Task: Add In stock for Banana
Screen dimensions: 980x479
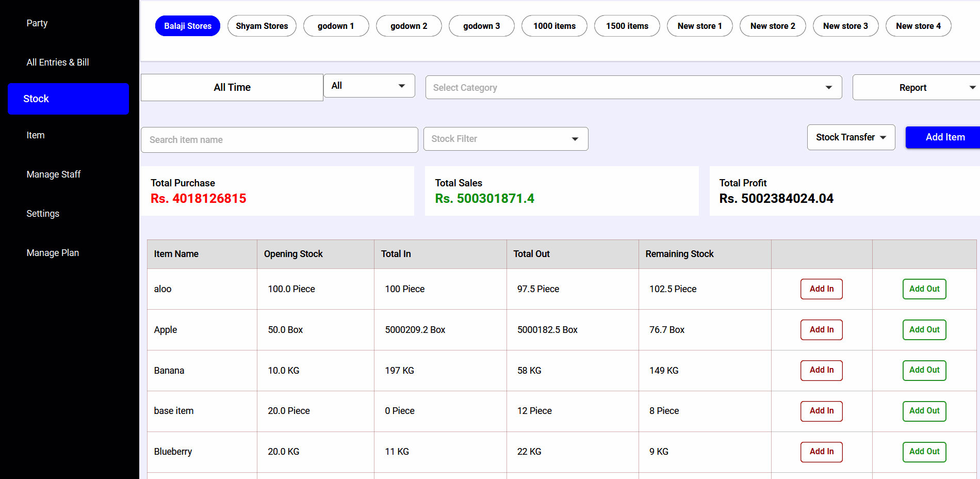Action: 821,370
